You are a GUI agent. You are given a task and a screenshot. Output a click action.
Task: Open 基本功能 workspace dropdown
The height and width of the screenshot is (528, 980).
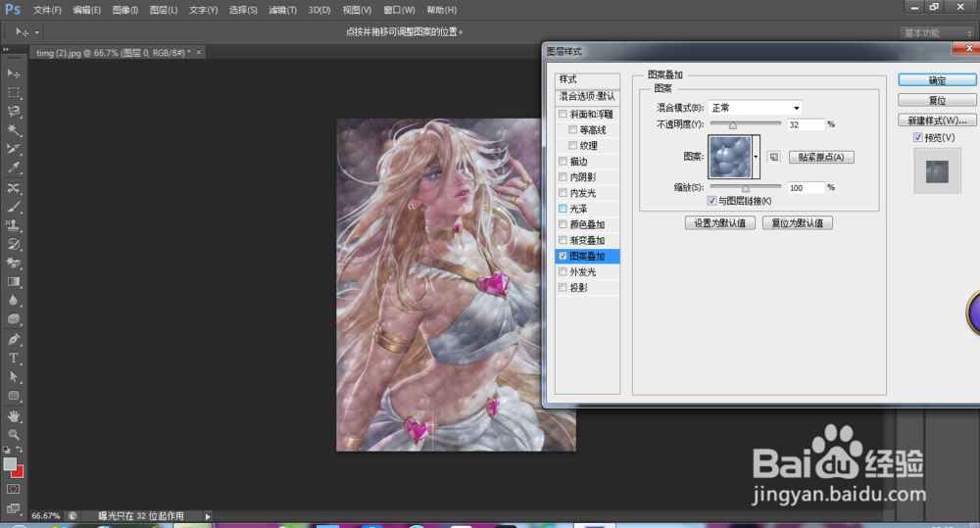937,32
